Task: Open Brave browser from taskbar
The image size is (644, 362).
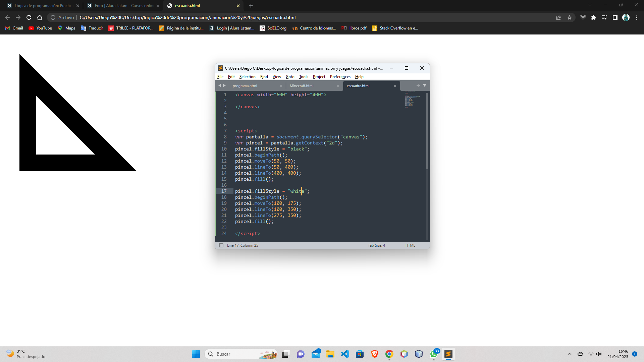Action: (x=375, y=354)
